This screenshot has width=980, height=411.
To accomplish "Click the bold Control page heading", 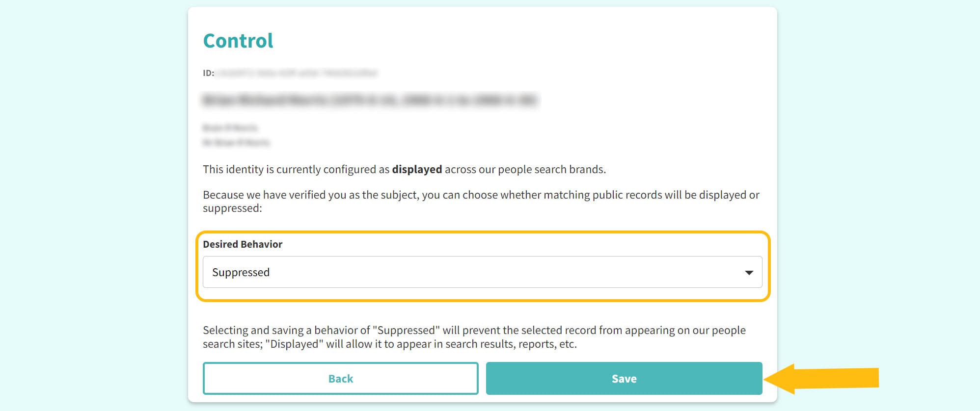I will point(238,40).
